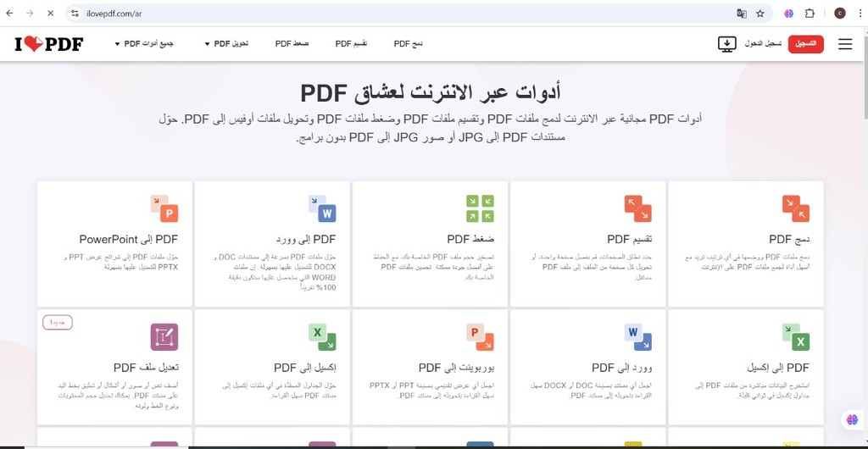Click the PDF إلى وورد card title
The image size is (868, 449).
(306, 240)
